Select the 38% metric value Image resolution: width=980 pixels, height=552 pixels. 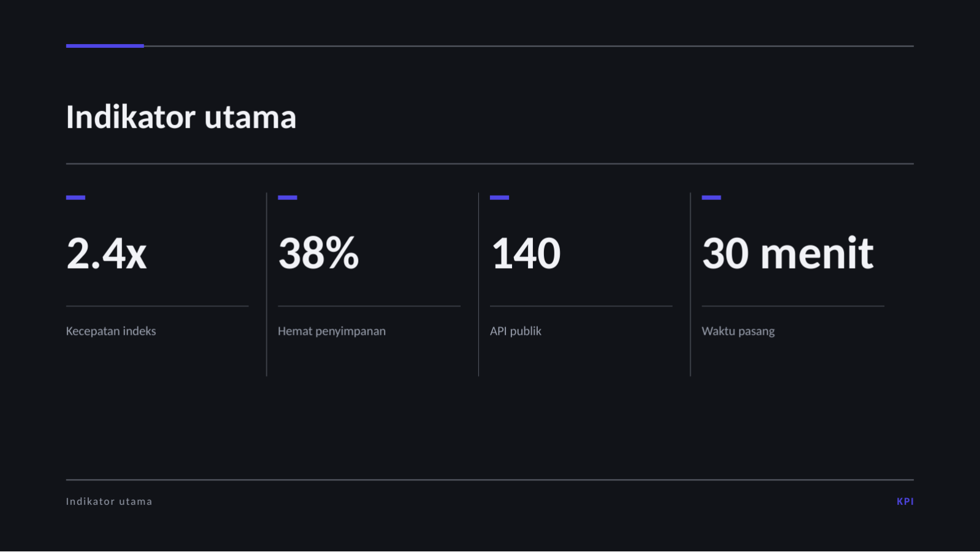tap(318, 253)
